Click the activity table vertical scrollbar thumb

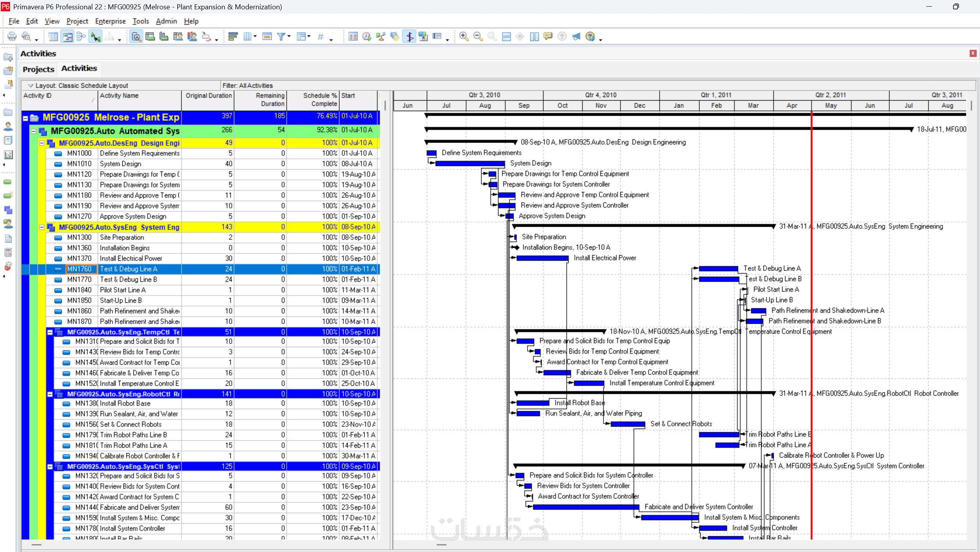click(x=385, y=105)
